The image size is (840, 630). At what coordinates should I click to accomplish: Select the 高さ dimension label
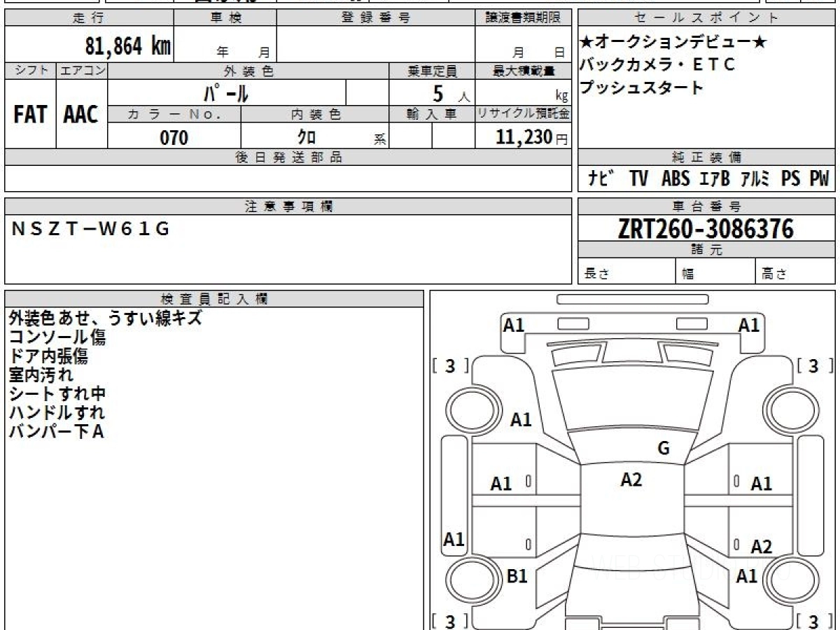click(774, 274)
